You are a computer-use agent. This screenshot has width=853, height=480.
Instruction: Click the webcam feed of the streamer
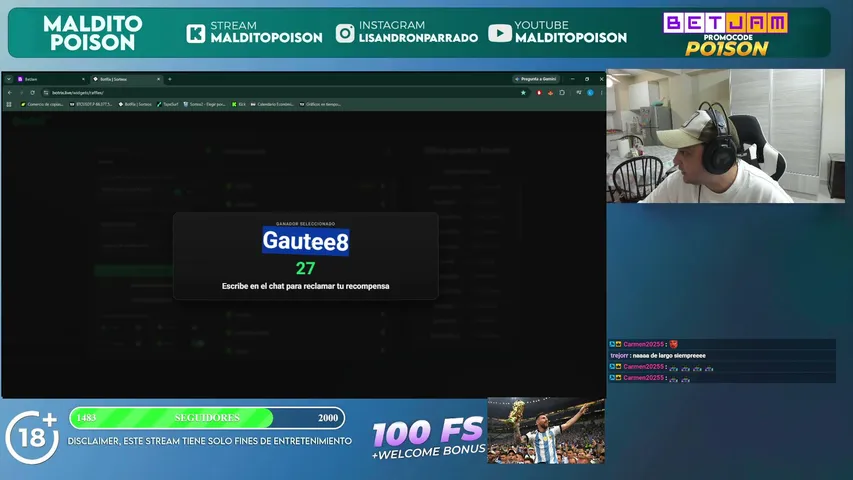pyautogui.click(x=726, y=136)
